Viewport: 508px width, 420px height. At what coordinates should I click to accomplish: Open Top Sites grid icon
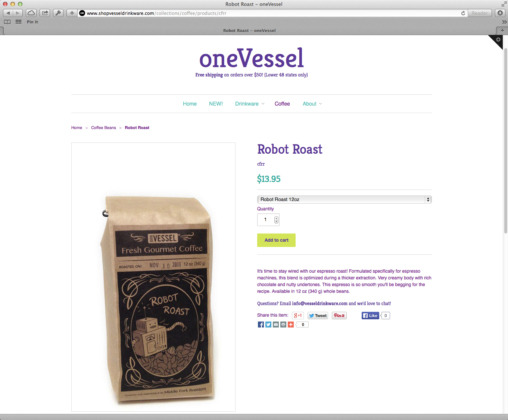click(x=18, y=22)
